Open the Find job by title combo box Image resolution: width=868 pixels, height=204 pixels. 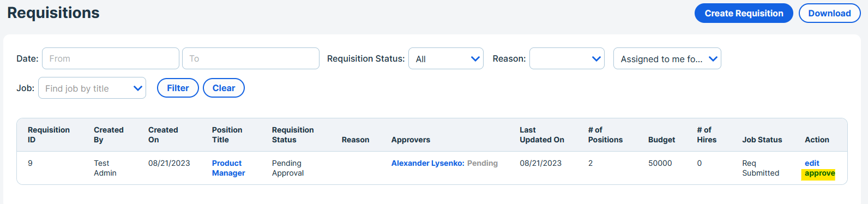92,88
